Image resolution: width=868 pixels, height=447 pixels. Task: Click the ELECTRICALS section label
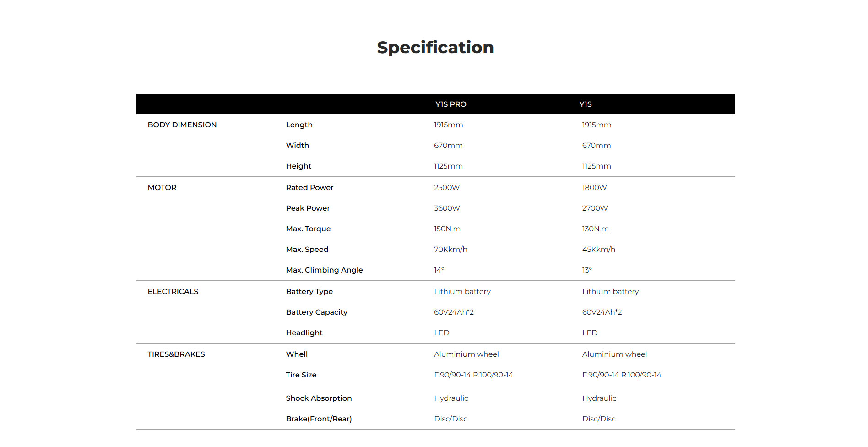pyautogui.click(x=173, y=292)
